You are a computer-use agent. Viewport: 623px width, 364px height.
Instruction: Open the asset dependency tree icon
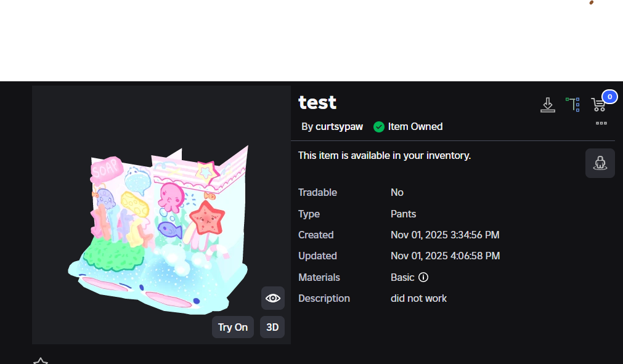[x=572, y=105]
